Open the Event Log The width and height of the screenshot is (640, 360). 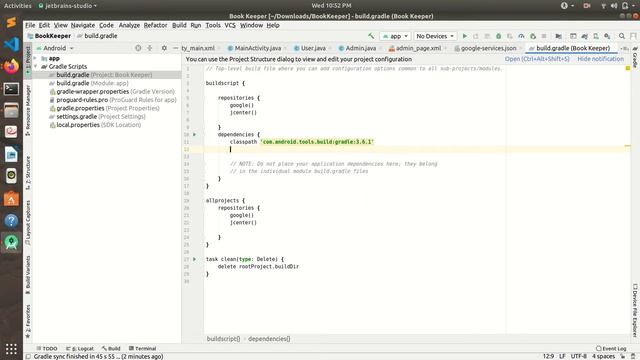point(611,349)
